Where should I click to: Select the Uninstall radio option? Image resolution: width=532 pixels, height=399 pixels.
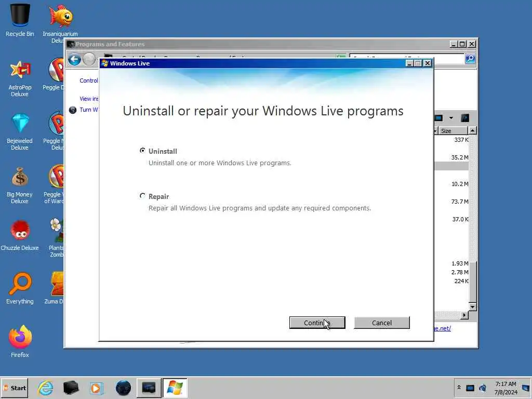tap(142, 150)
